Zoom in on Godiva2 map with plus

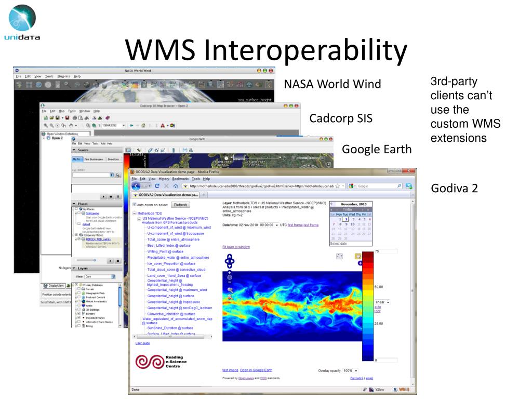[x=230, y=272]
